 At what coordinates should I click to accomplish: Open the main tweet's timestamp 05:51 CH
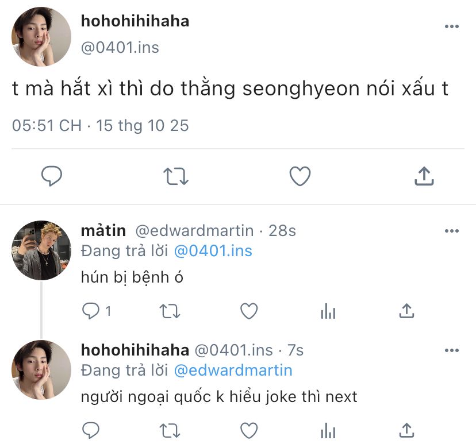coord(47,125)
